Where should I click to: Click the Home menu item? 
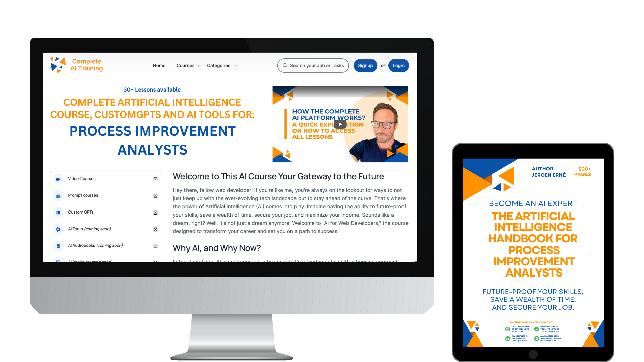point(158,65)
